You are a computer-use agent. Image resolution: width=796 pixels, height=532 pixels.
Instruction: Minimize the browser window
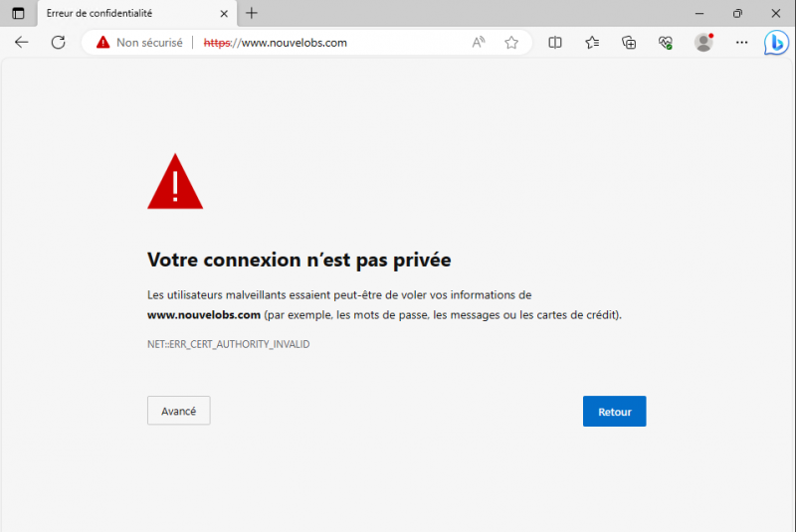click(699, 13)
